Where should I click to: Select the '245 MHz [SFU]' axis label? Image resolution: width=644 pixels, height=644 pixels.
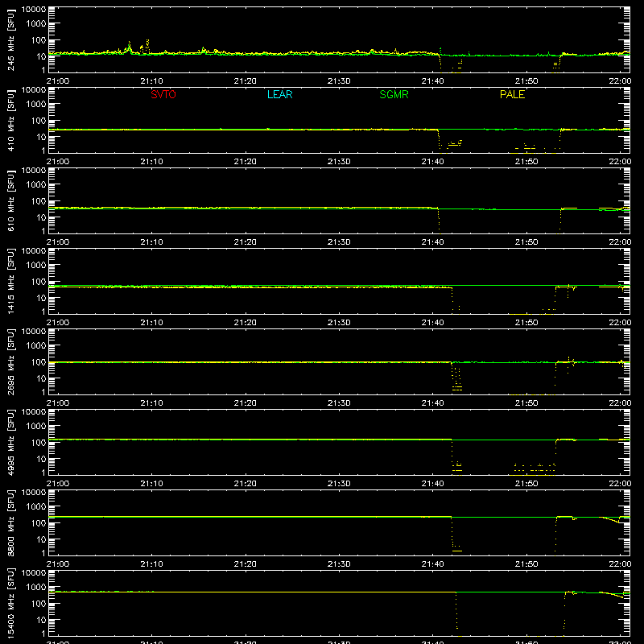pos(11,40)
